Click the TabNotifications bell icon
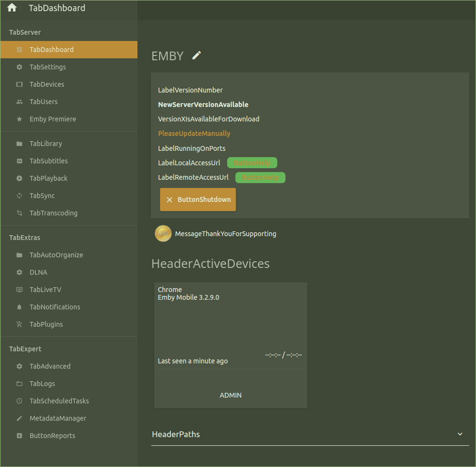 point(19,307)
